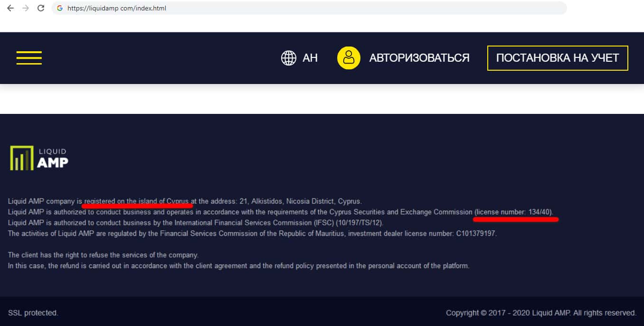
Task: Click the globe language icon
Action: (x=289, y=58)
